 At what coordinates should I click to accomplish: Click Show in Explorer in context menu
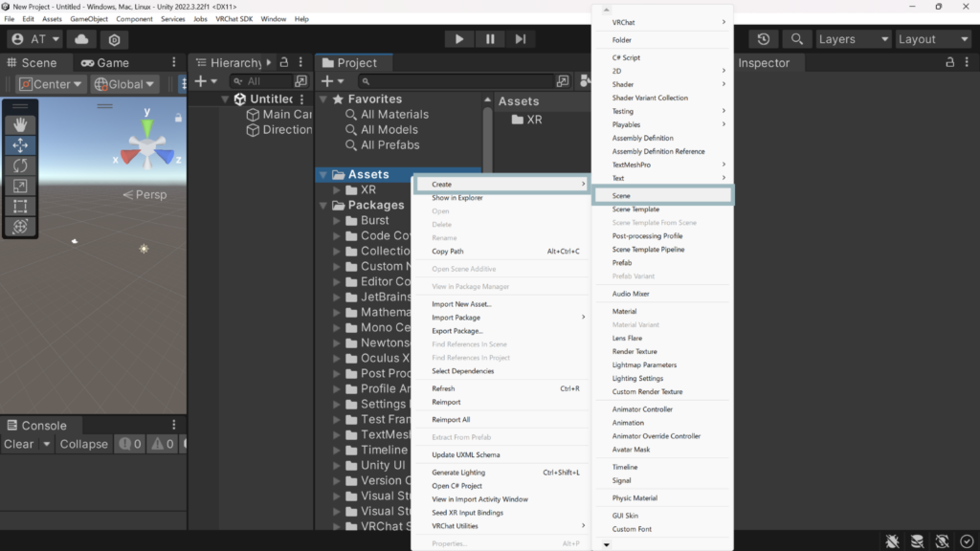[457, 198]
